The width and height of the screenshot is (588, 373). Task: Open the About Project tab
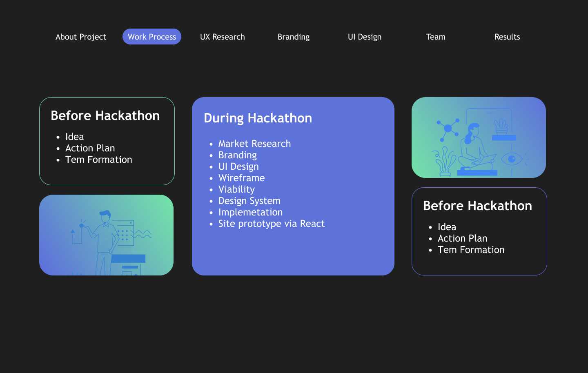(80, 37)
